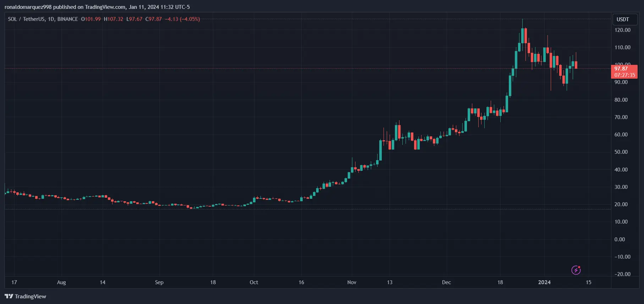This screenshot has height=304, width=644.
Task: Open the USDT currency selector
Action: [x=625, y=19]
